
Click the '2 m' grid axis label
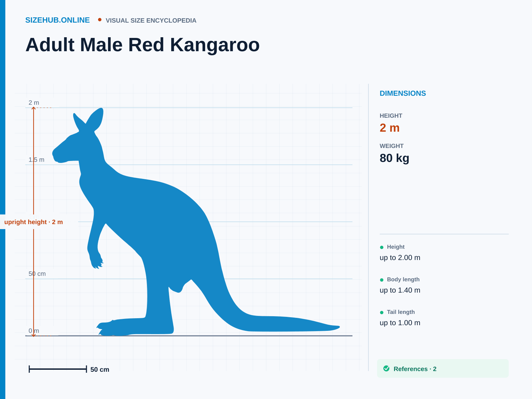(34, 103)
